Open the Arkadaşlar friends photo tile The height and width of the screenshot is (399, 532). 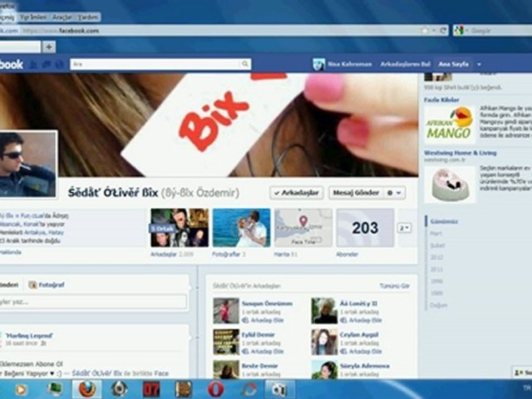pos(180,228)
